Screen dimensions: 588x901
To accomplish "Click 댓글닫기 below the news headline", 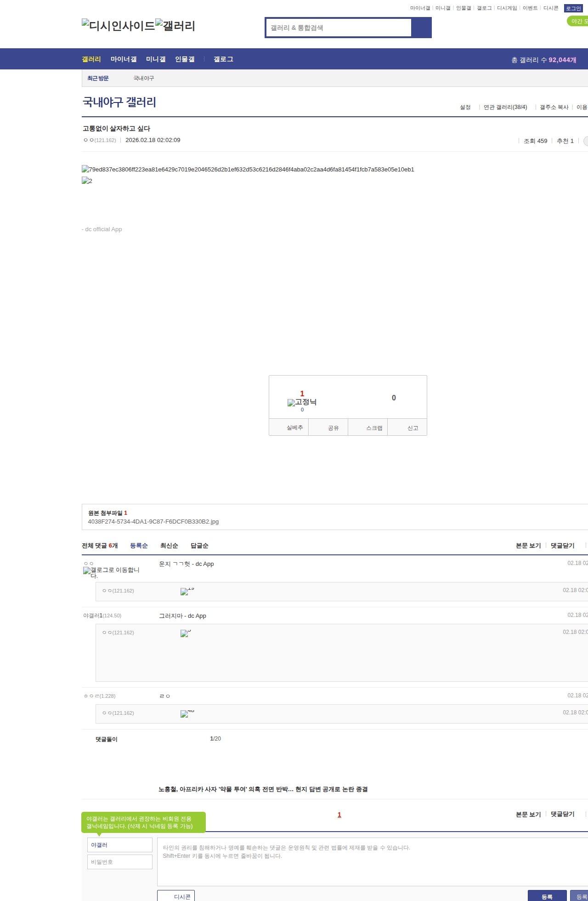I will [x=563, y=814].
